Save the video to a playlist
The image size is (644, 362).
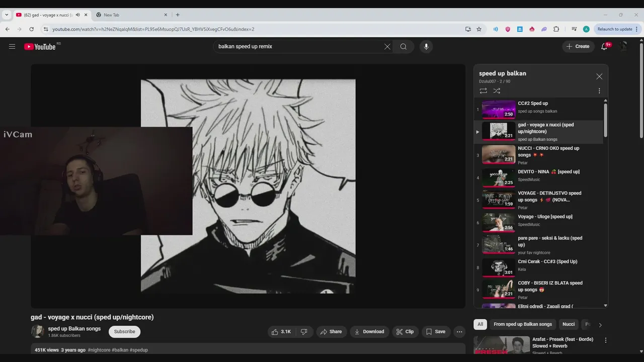(436, 332)
